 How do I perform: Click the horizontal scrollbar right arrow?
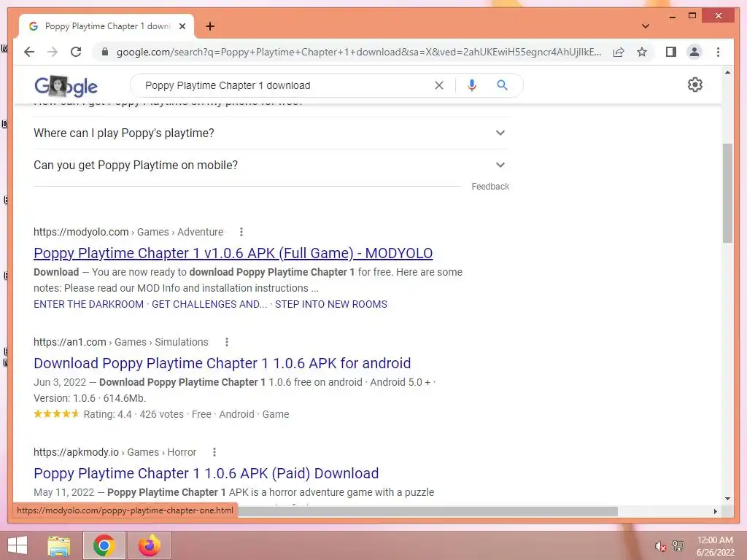[x=715, y=511]
